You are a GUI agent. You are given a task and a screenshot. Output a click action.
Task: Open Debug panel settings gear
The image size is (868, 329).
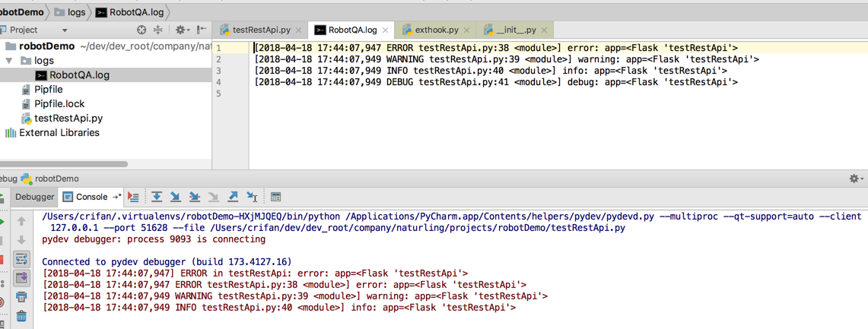(x=856, y=179)
